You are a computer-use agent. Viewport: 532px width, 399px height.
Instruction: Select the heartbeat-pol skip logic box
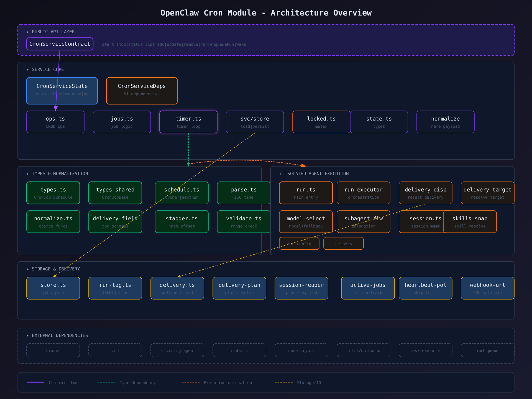426,288
